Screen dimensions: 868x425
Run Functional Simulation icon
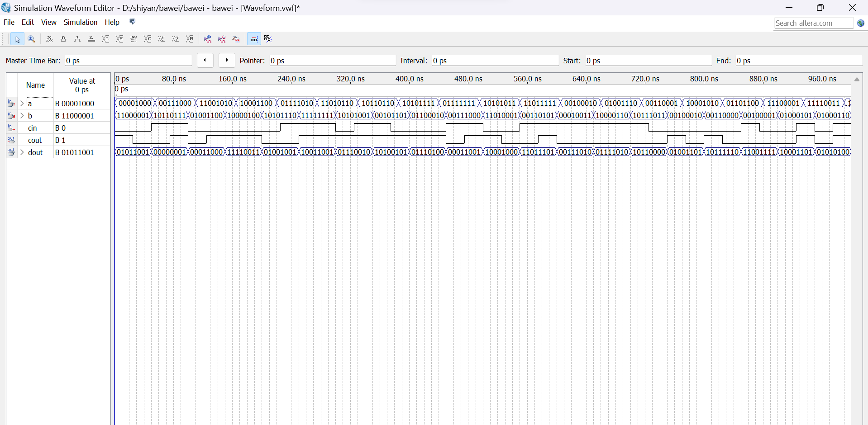pyautogui.click(x=208, y=39)
